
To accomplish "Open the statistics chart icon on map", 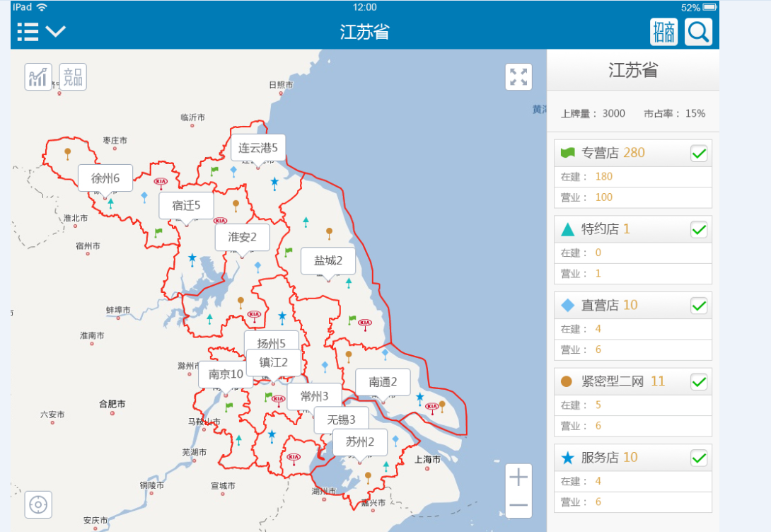I will [38, 77].
